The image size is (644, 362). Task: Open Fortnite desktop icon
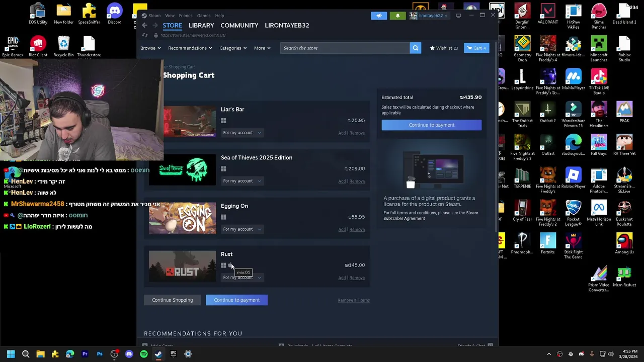(x=548, y=243)
